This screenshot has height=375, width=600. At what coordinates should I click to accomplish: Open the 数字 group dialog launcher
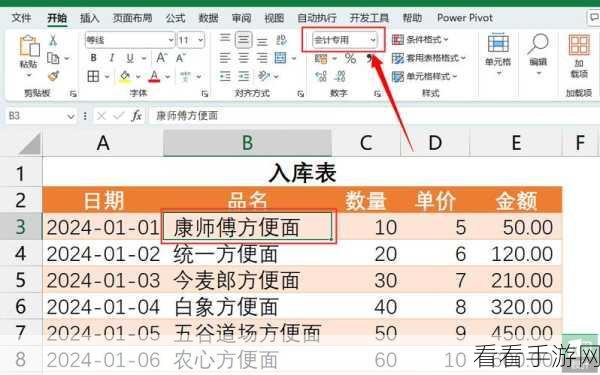pos(378,93)
